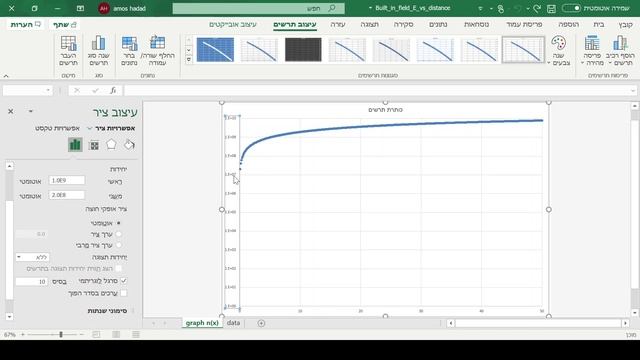Click the Redo arrow in title bar
Viewport: 640px width, 360px height.
tap(537, 8)
